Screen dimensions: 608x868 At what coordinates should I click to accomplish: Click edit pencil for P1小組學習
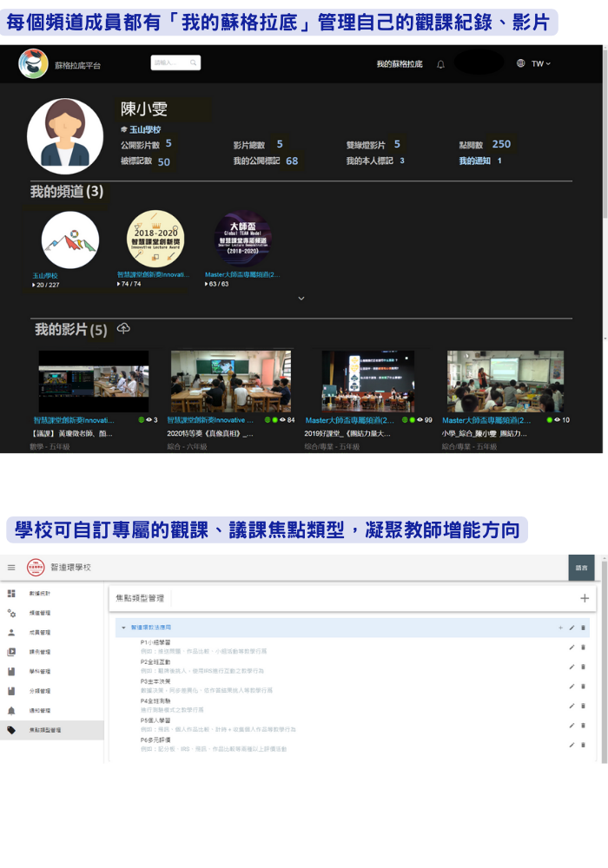click(571, 647)
